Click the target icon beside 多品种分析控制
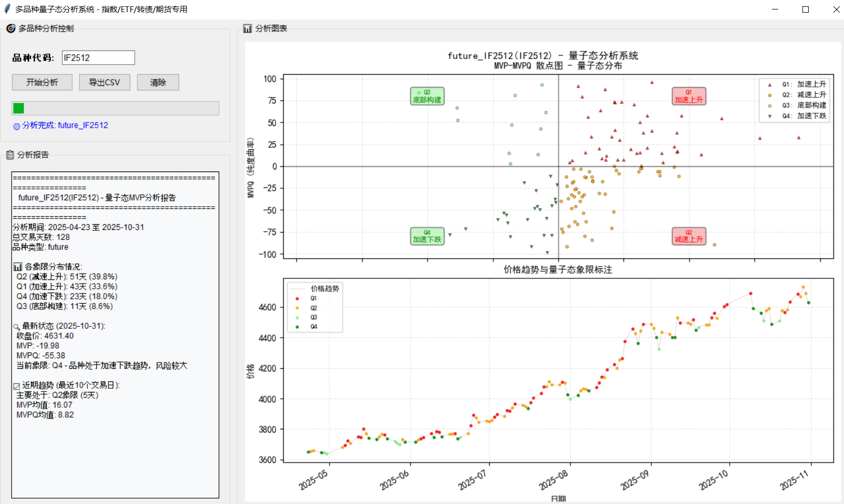 coord(11,28)
